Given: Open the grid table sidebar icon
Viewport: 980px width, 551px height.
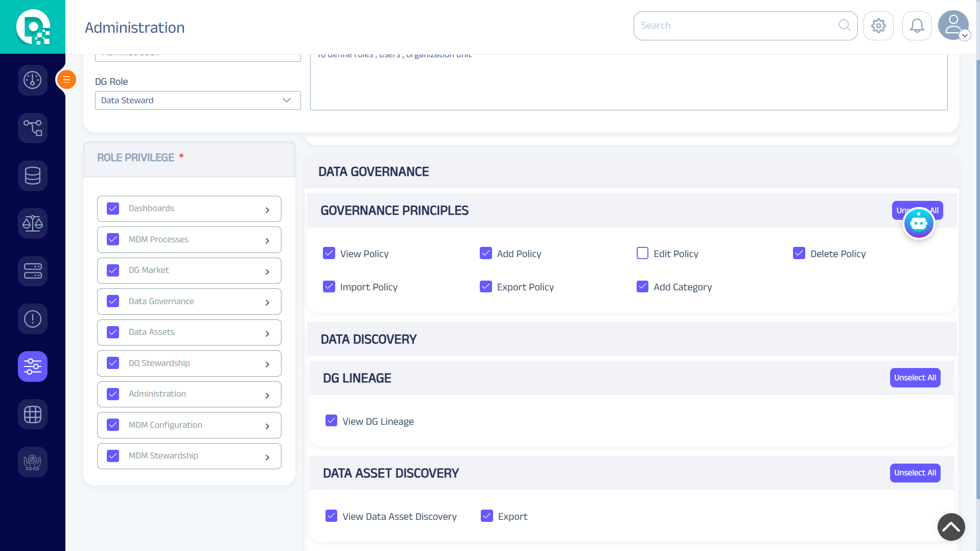Looking at the screenshot, I should click(33, 414).
